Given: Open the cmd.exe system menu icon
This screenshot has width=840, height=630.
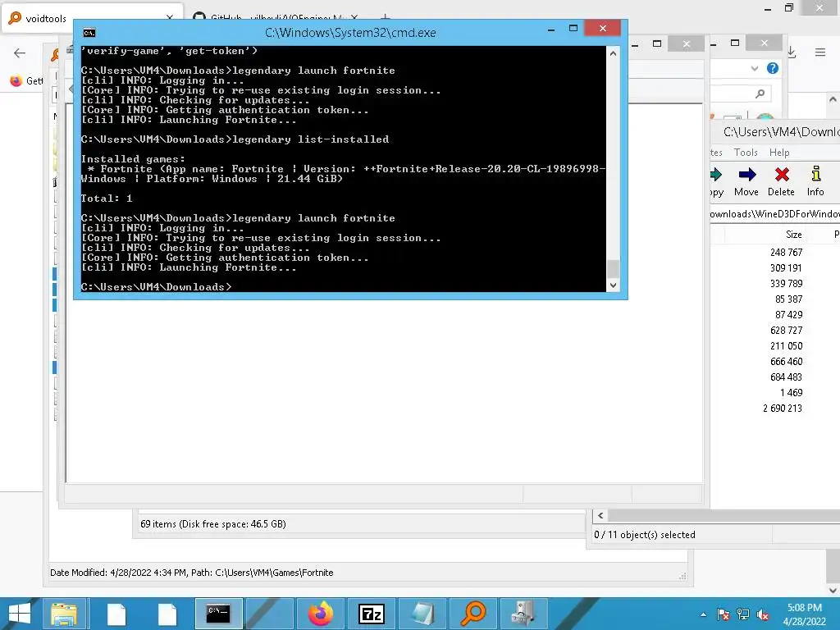Looking at the screenshot, I should (x=89, y=33).
